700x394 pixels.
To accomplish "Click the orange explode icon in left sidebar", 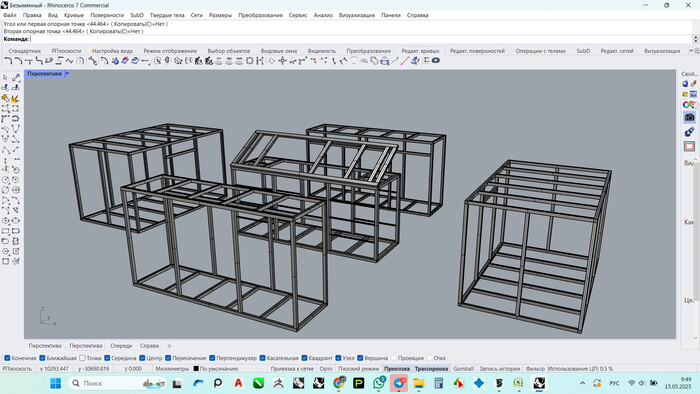I will pos(15,98).
